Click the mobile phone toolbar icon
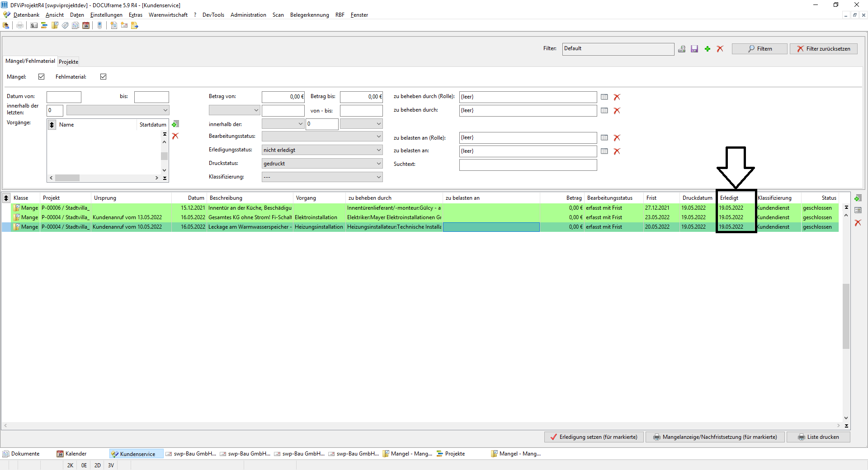Screen dimensions: 868x470 click(100, 25)
